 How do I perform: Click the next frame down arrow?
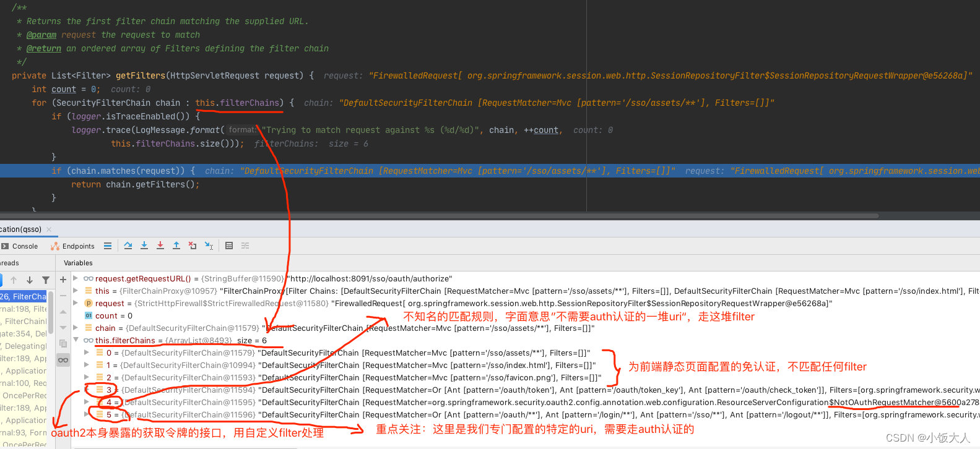29,280
